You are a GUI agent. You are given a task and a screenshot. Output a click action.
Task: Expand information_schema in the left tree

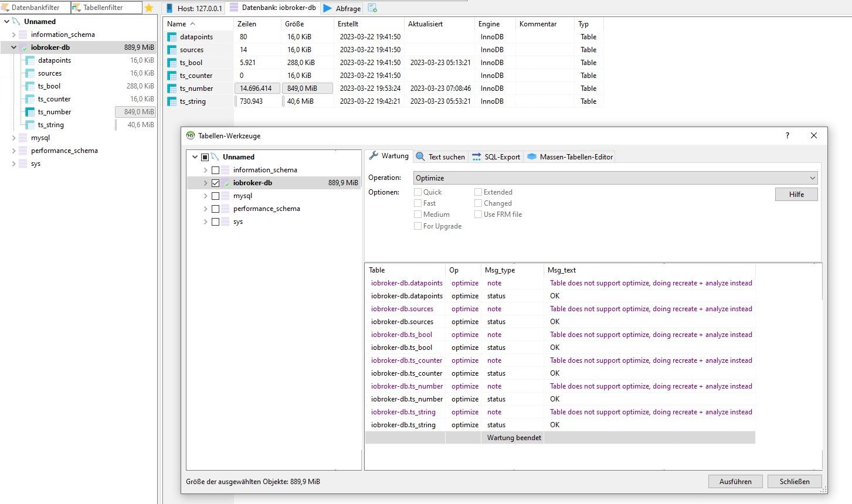pos(13,35)
